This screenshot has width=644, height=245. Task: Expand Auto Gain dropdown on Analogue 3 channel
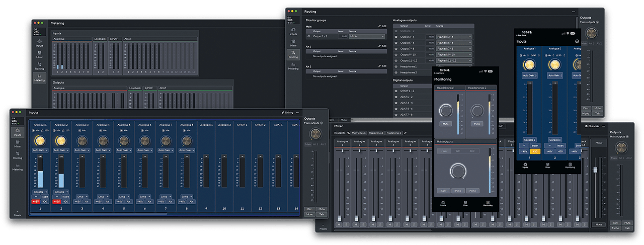tap(82, 150)
